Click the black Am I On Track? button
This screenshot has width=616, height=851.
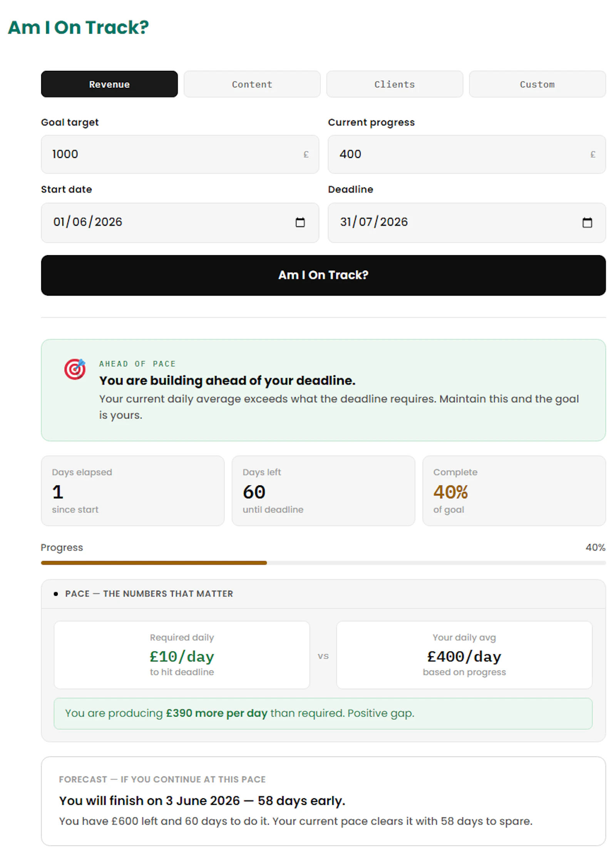[x=323, y=275]
